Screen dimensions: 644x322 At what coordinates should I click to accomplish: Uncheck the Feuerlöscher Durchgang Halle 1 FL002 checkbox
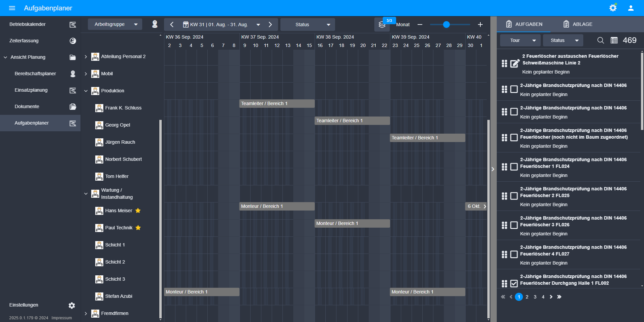point(514,284)
